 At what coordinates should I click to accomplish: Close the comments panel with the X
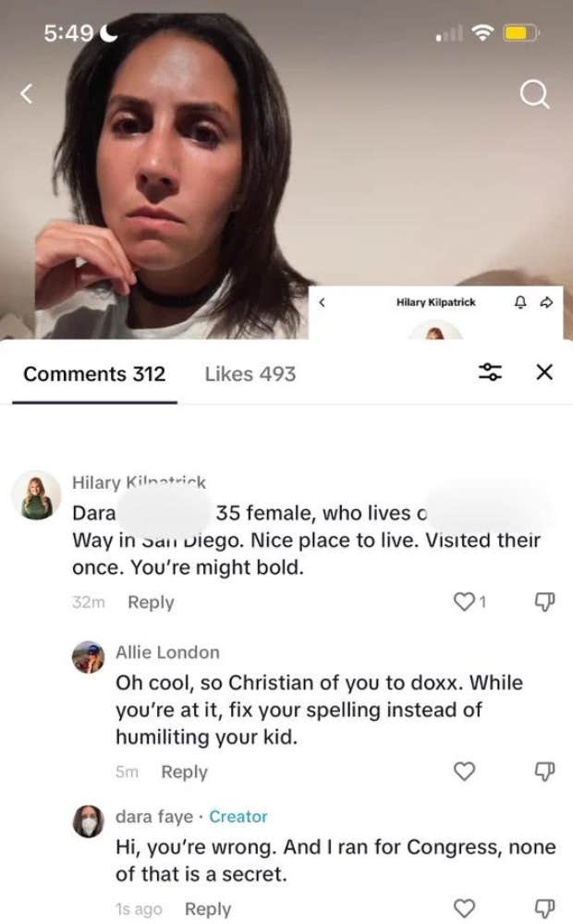pyautogui.click(x=545, y=373)
